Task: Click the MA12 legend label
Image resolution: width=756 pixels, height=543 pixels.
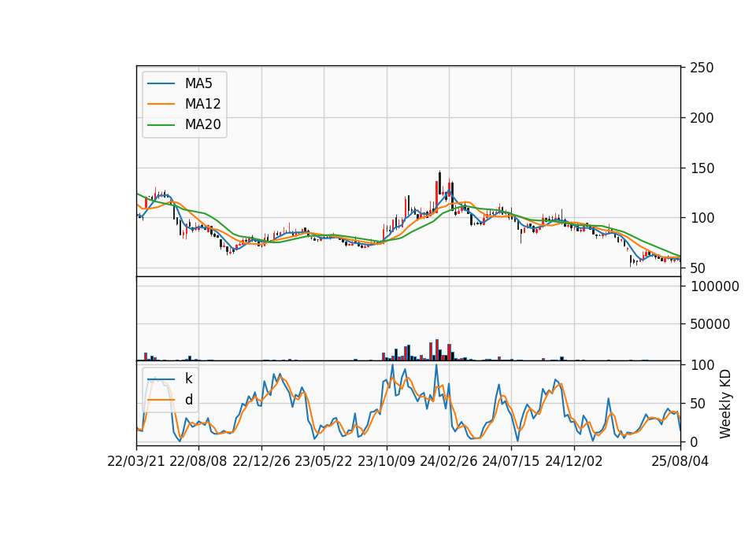Action: [x=202, y=104]
